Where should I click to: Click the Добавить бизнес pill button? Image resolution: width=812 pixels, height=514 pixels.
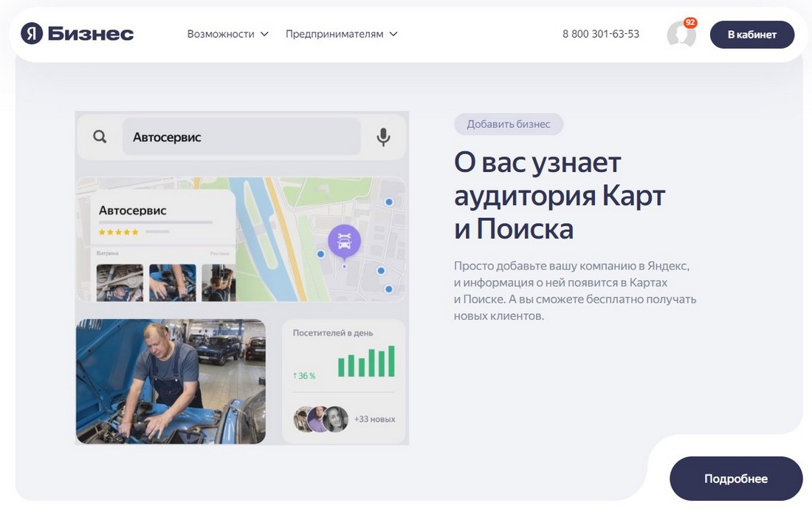[x=509, y=124]
